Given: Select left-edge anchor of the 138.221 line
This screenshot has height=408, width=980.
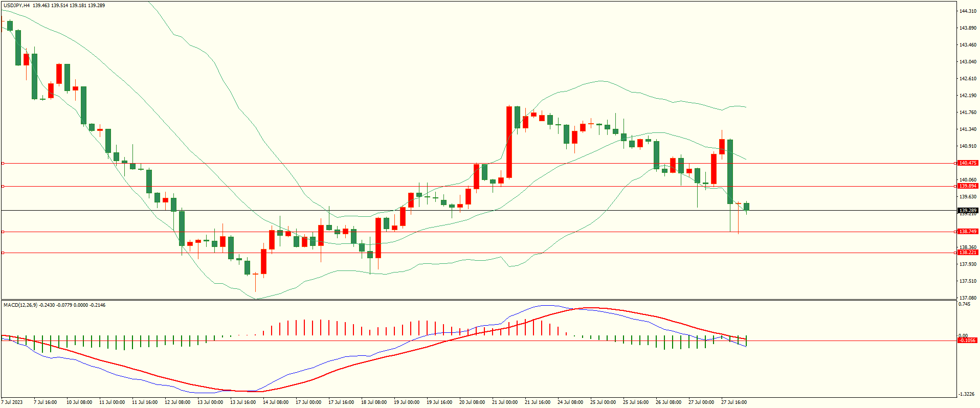Looking at the screenshot, I should (x=3, y=253).
